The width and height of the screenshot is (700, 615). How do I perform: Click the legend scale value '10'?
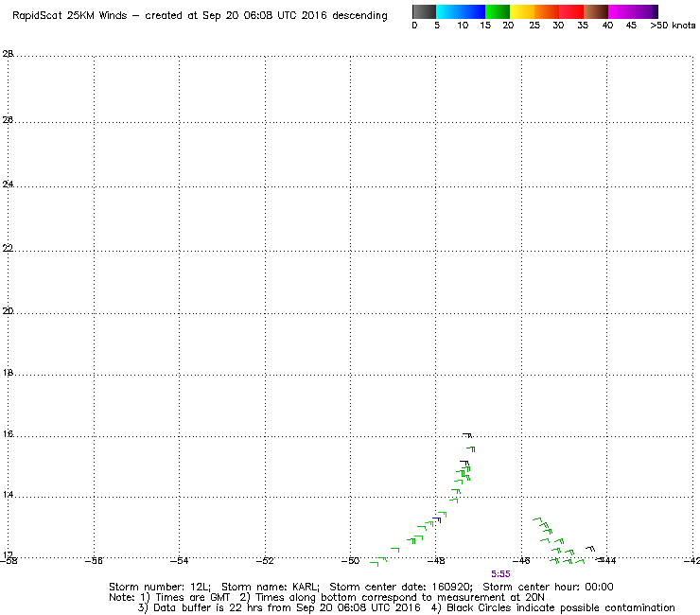[x=463, y=26]
